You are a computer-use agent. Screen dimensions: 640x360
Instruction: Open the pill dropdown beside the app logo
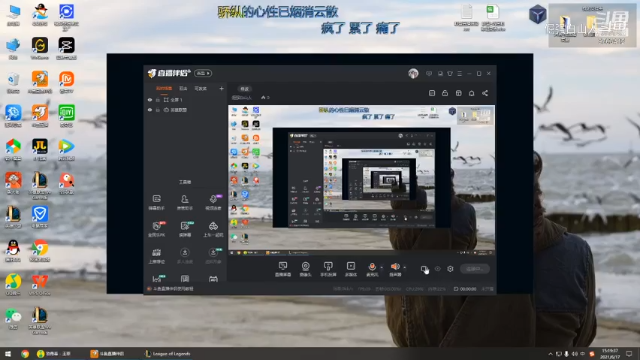pyautogui.click(x=203, y=73)
